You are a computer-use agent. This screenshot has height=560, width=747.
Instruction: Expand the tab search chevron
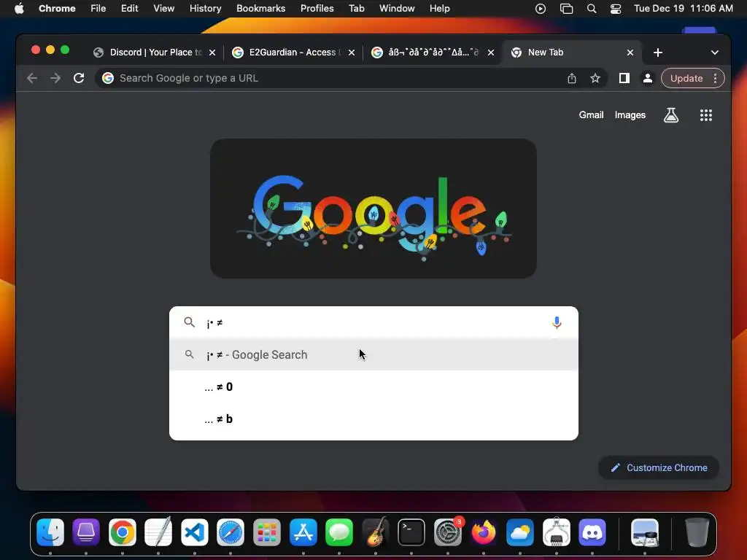[715, 52]
